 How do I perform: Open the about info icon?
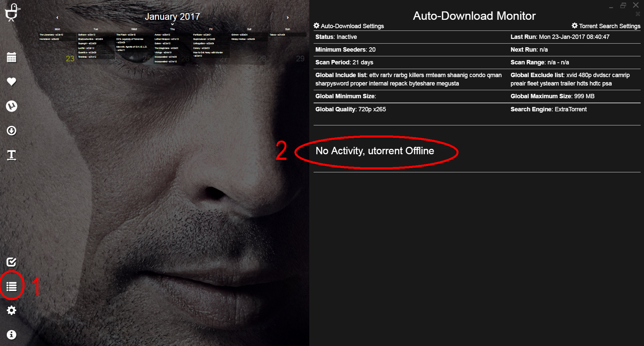tap(11, 335)
